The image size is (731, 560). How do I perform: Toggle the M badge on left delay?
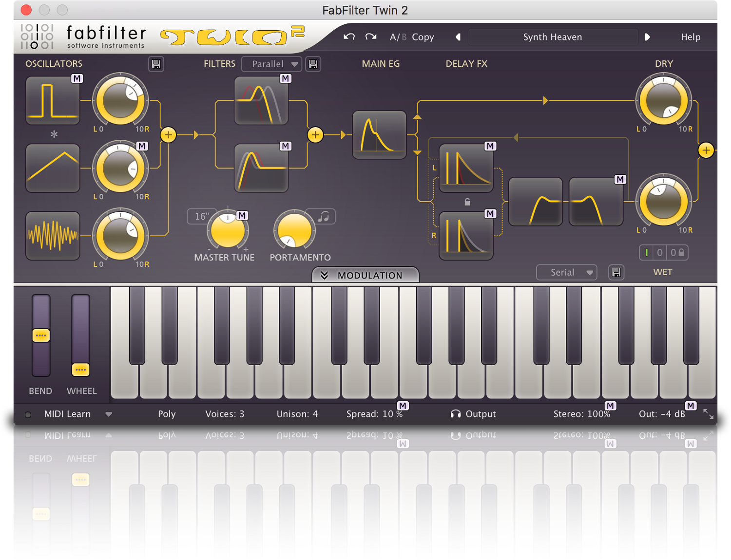(x=490, y=146)
